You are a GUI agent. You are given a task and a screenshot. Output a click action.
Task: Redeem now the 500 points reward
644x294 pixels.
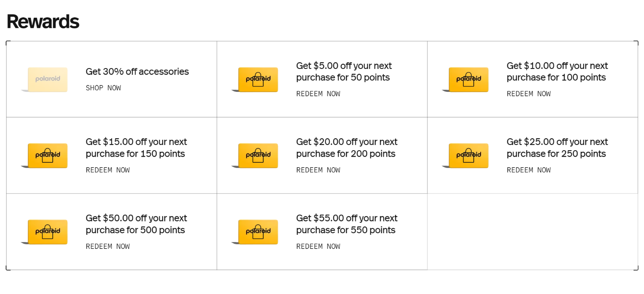(108, 246)
